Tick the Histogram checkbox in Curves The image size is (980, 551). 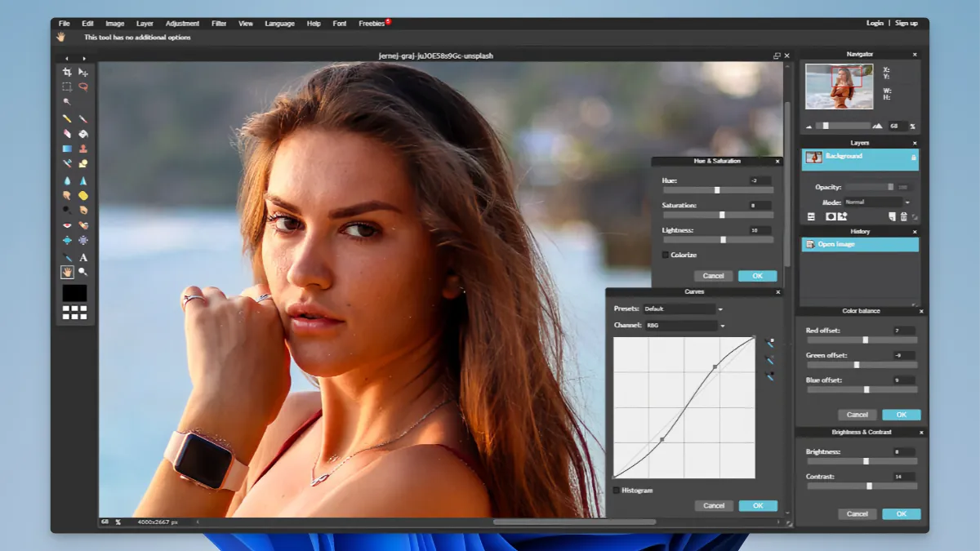pos(617,491)
